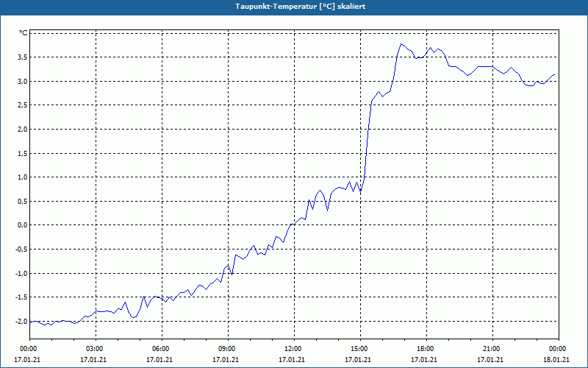Viewport: 588px width, 368px height.
Task: Click the 03:00 time label
Action: coord(96,349)
